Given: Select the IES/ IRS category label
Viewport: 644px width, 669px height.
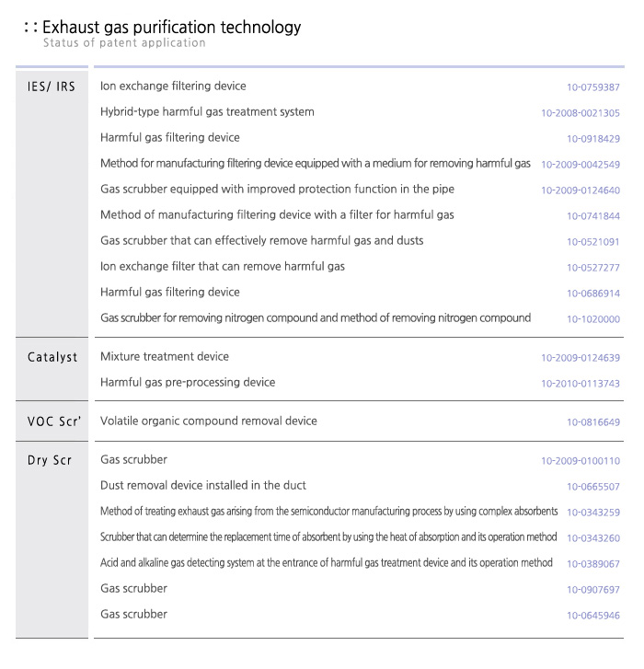Looking at the screenshot, I should coord(52,87).
